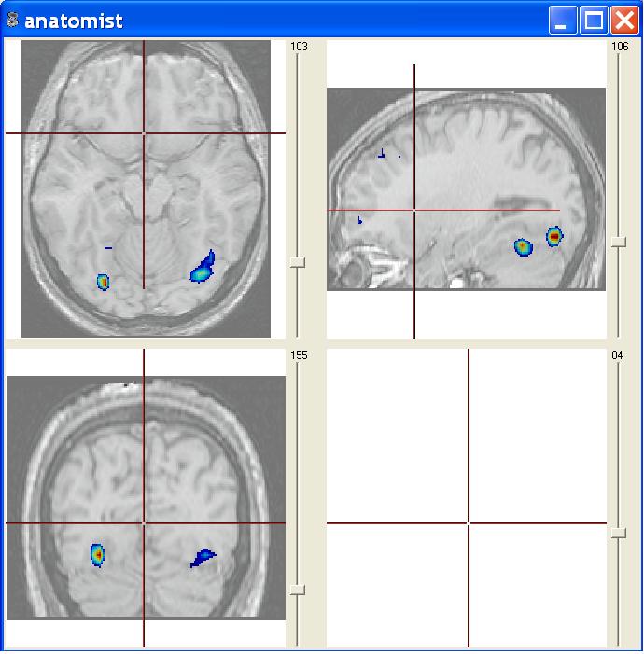
Task: Maximize the anatomist window
Action: point(593,21)
